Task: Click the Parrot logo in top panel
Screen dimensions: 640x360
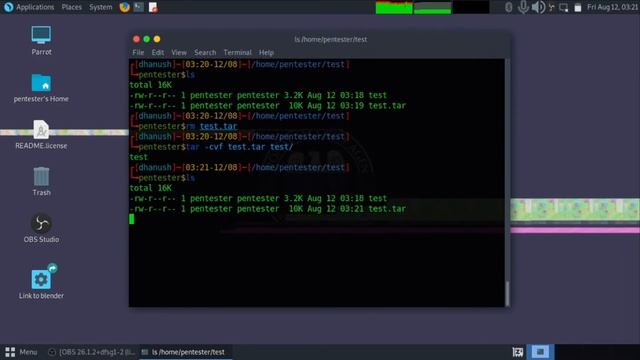Action: (x=8, y=7)
